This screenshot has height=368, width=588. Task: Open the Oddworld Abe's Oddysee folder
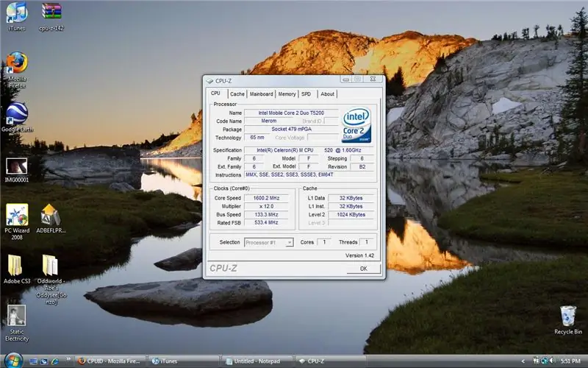pyautogui.click(x=51, y=280)
